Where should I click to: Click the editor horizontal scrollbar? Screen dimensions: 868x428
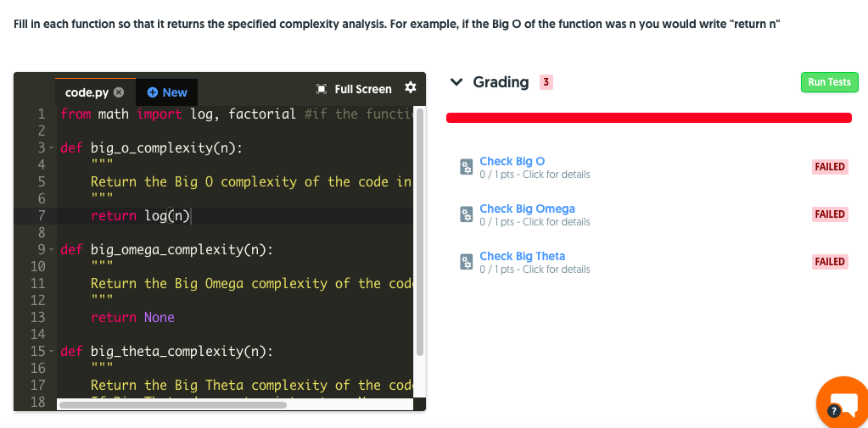coord(173,405)
